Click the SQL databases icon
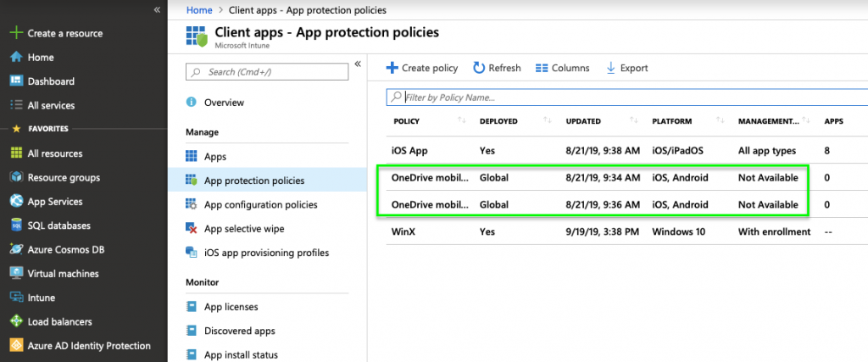 tap(15, 226)
